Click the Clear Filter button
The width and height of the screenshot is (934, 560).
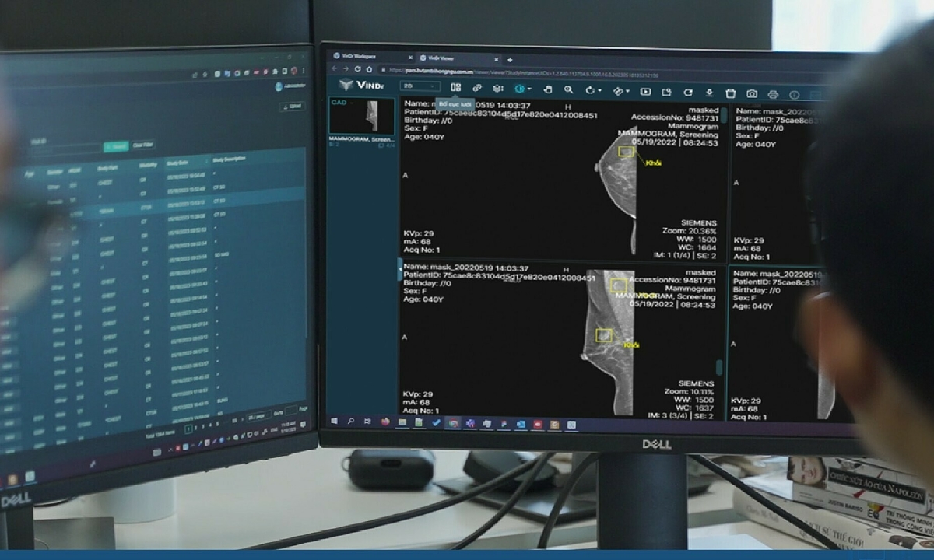pyautogui.click(x=143, y=145)
